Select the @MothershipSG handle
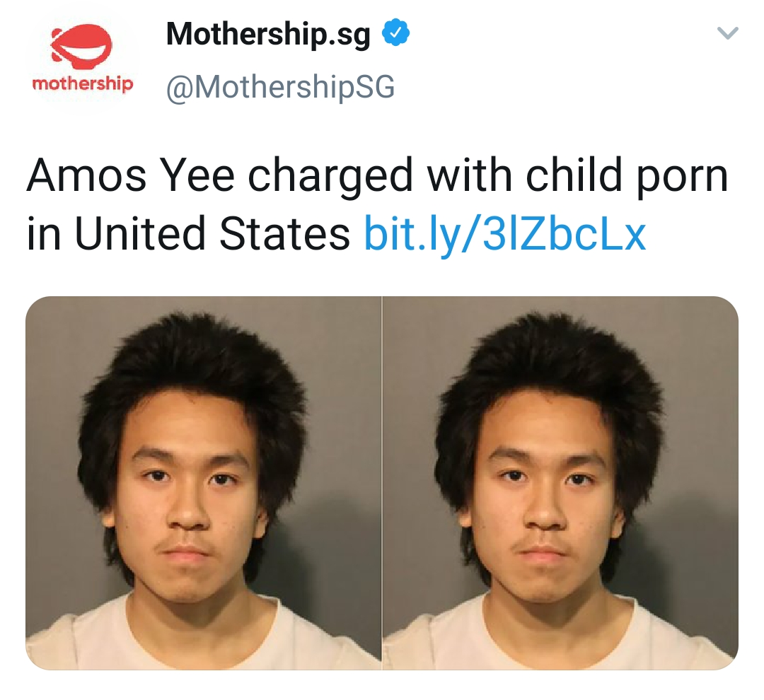 (x=280, y=87)
